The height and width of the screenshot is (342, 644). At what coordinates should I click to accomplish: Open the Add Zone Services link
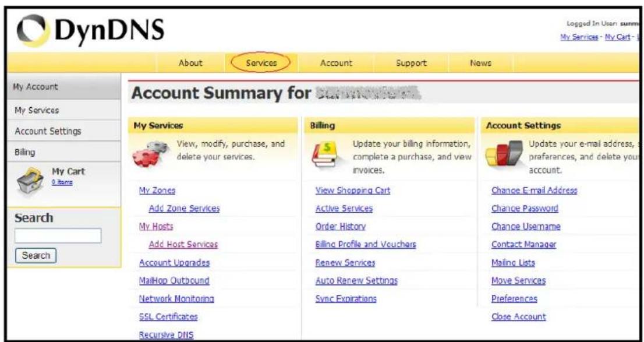pos(185,209)
